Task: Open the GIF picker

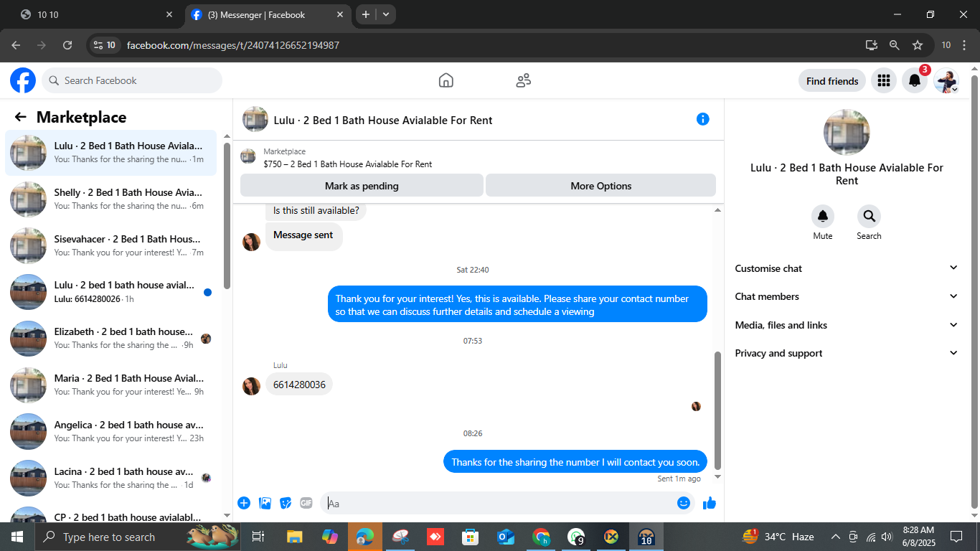Action: 306,503
